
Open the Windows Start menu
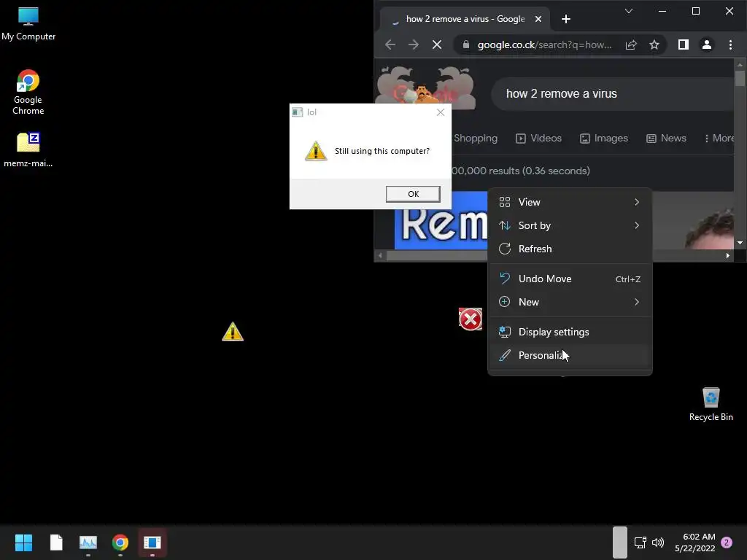coord(23,542)
